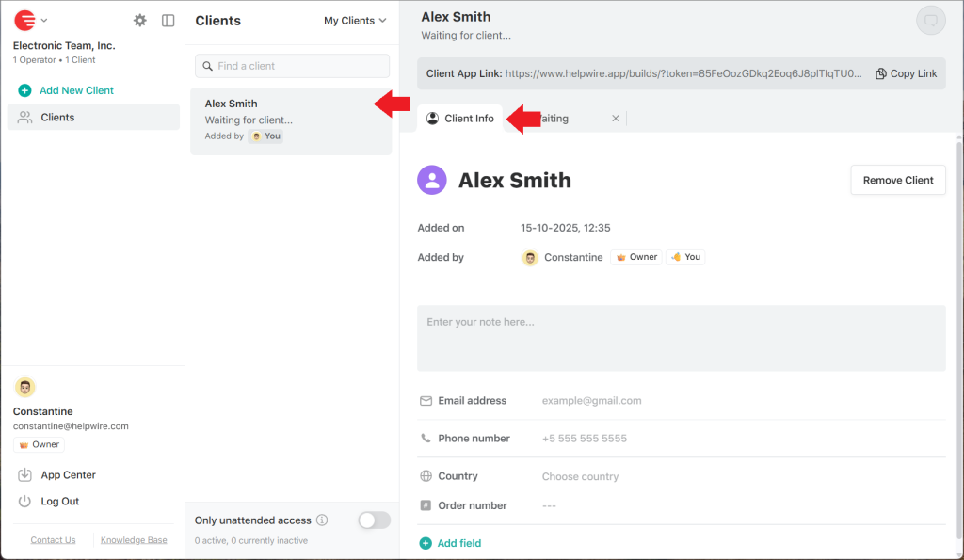Open the Knowledge Base link

pos(134,539)
